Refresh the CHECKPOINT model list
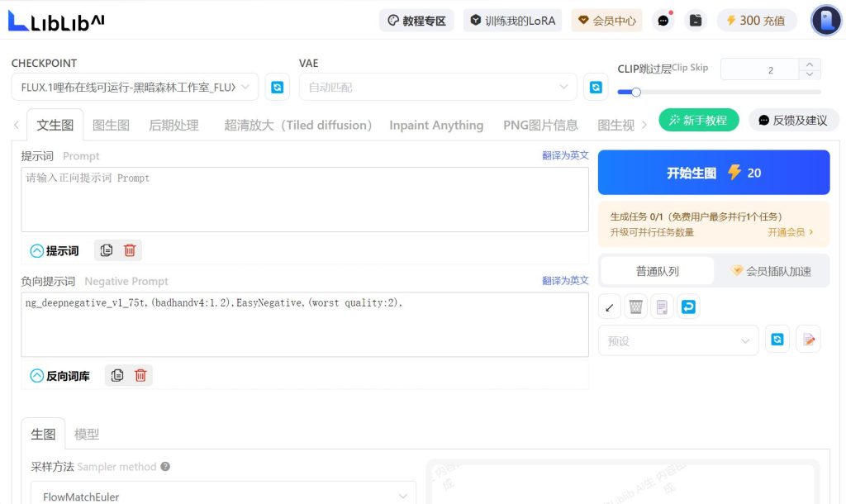 (x=278, y=88)
